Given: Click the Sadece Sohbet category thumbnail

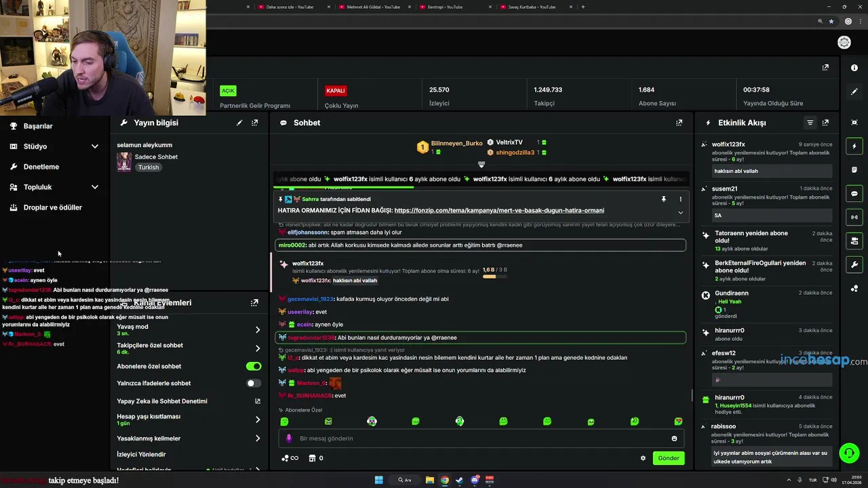Looking at the screenshot, I should coord(124,162).
